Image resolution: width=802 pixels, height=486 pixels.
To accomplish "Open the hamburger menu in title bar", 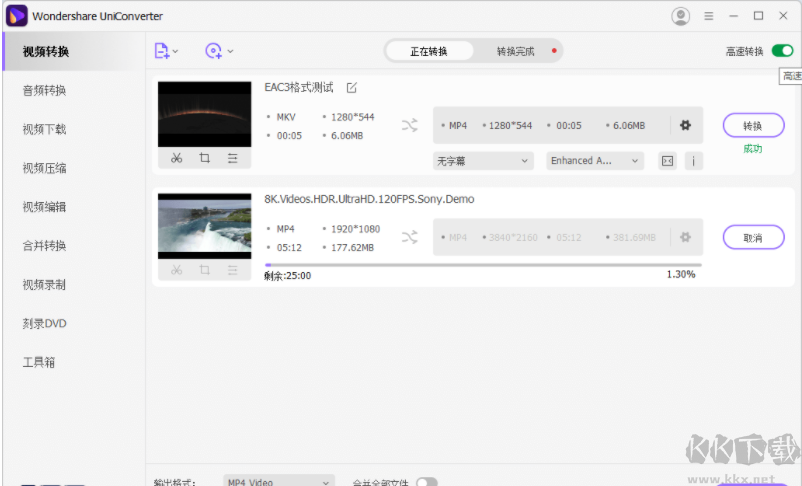I will click(x=709, y=16).
